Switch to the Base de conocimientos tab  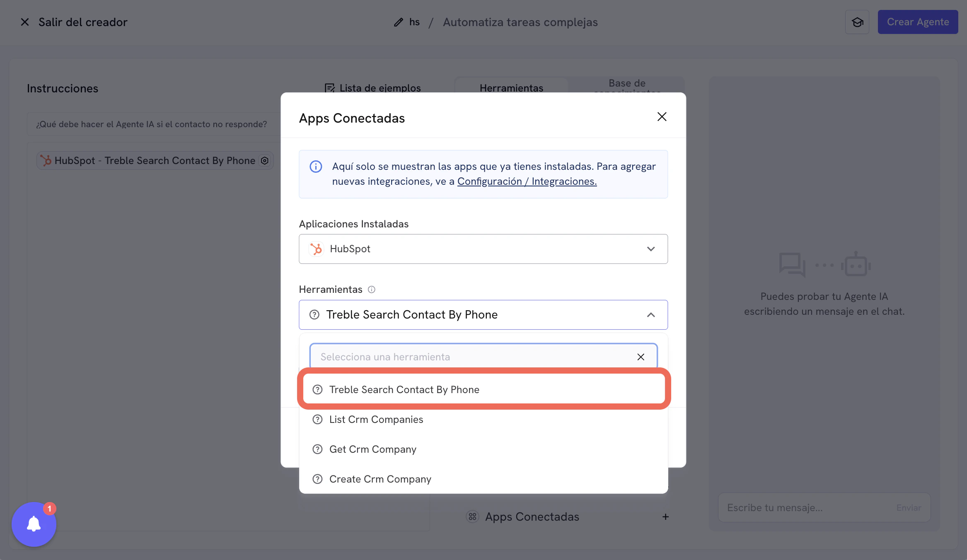click(627, 87)
